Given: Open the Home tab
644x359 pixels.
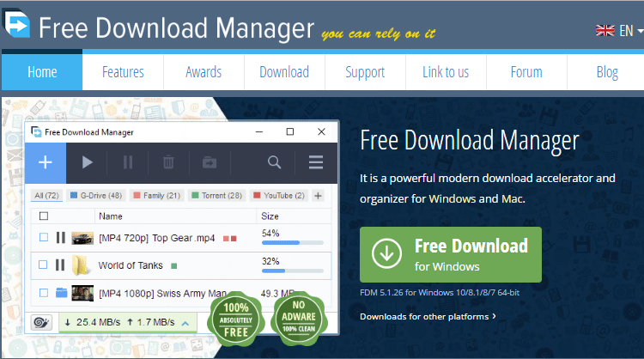Looking at the screenshot, I should pos(42,72).
